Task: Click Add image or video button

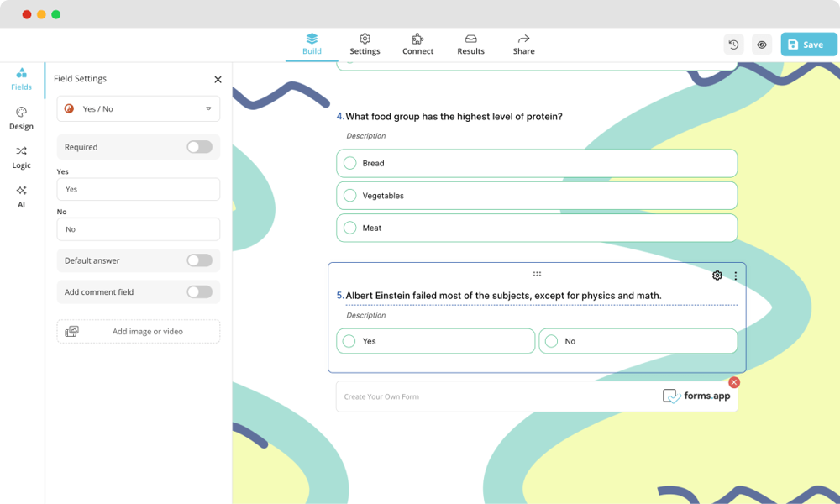Action: [139, 331]
